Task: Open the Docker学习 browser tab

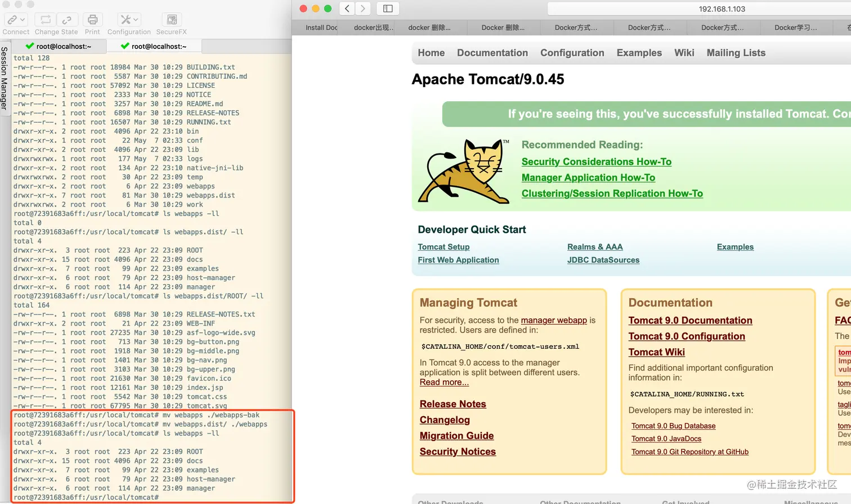Action: [x=796, y=27]
